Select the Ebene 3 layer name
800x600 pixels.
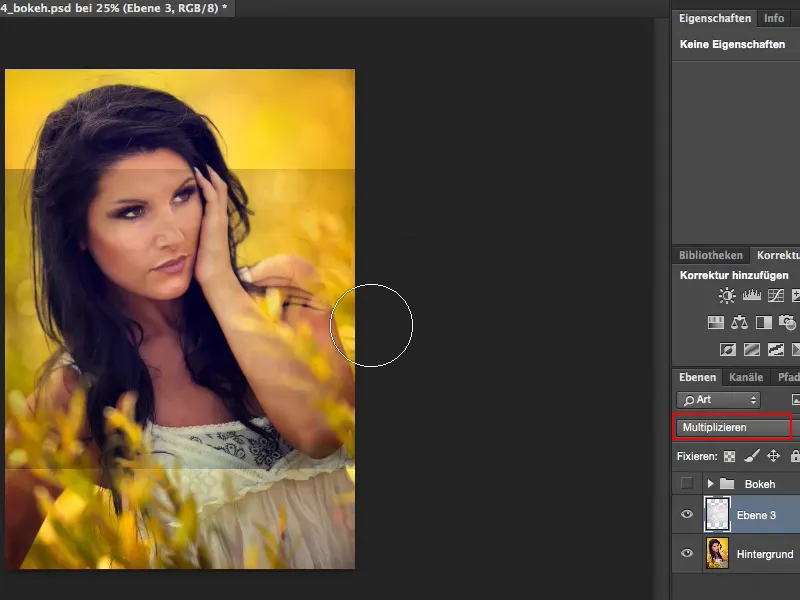click(756, 515)
